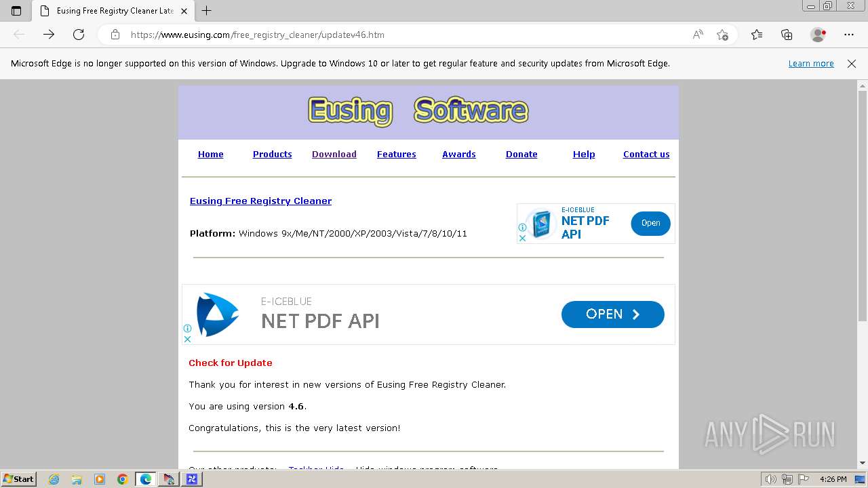Image resolution: width=868 pixels, height=488 pixels.
Task: Launch Internet Explorer from taskbar
Action: tap(54, 479)
